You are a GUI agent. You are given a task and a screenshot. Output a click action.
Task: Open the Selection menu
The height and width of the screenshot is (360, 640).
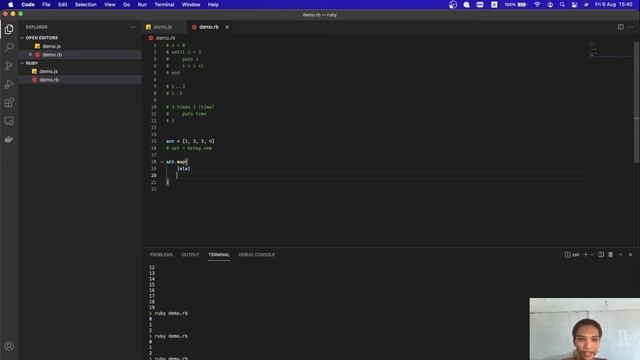click(x=86, y=4)
